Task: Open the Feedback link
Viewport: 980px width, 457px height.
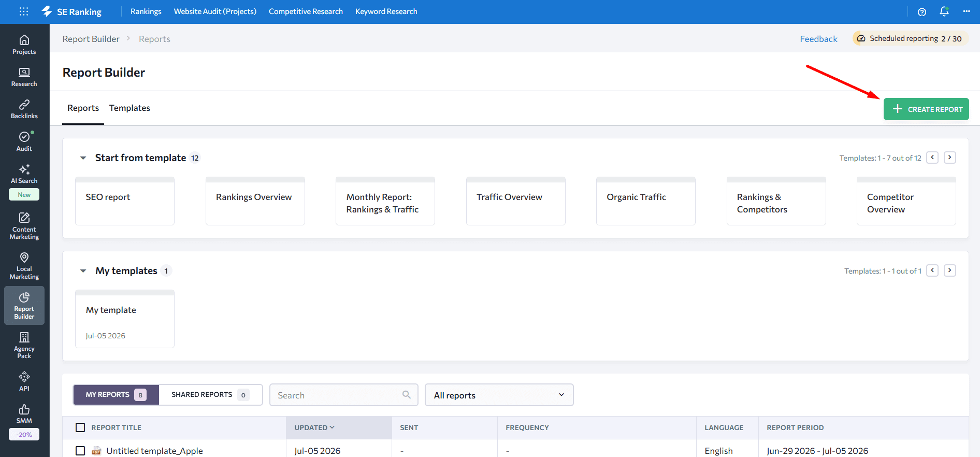Action: tap(818, 39)
